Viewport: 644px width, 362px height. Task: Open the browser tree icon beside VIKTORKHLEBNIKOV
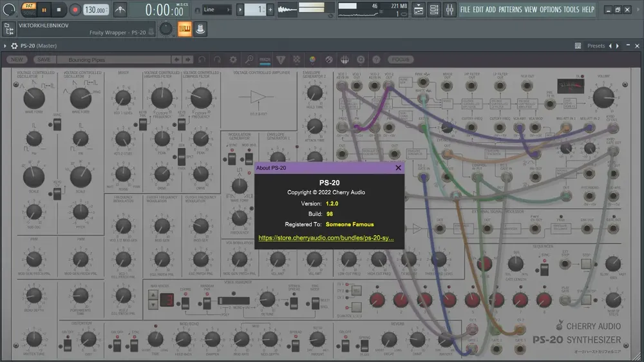[8, 29]
